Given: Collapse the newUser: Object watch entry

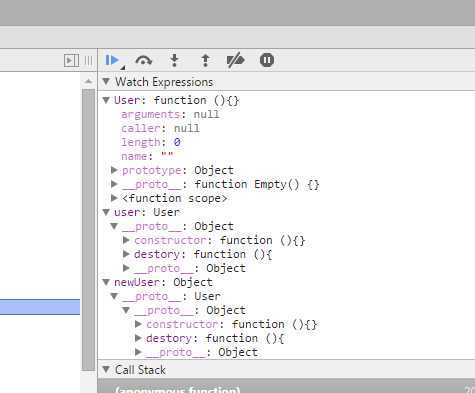Looking at the screenshot, I should [x=106, y=282].
